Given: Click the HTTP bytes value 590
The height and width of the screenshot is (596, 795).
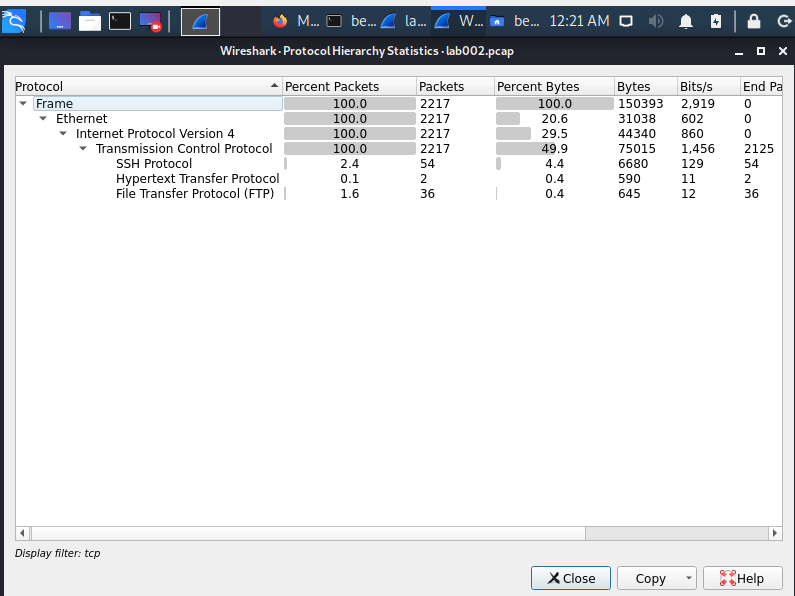Looking at the screenshot, I should (x=629, y=178).
